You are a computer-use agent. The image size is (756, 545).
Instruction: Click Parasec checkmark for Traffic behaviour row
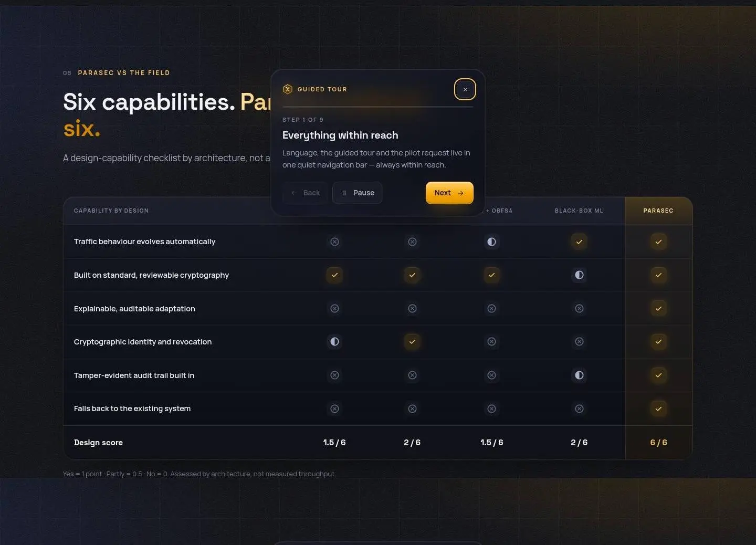[658, 242]
